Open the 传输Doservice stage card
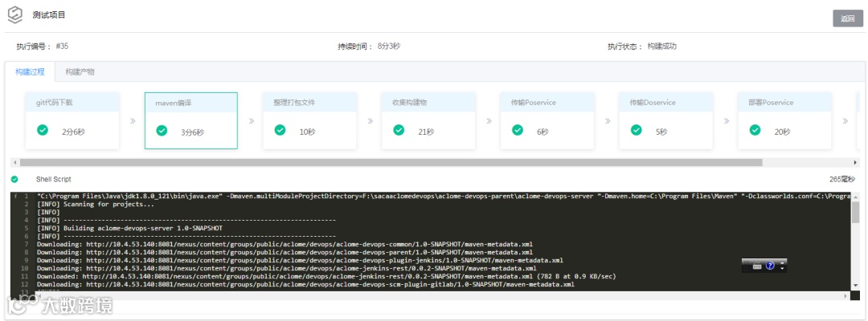 pyautogui.click(x=666, y=120)
